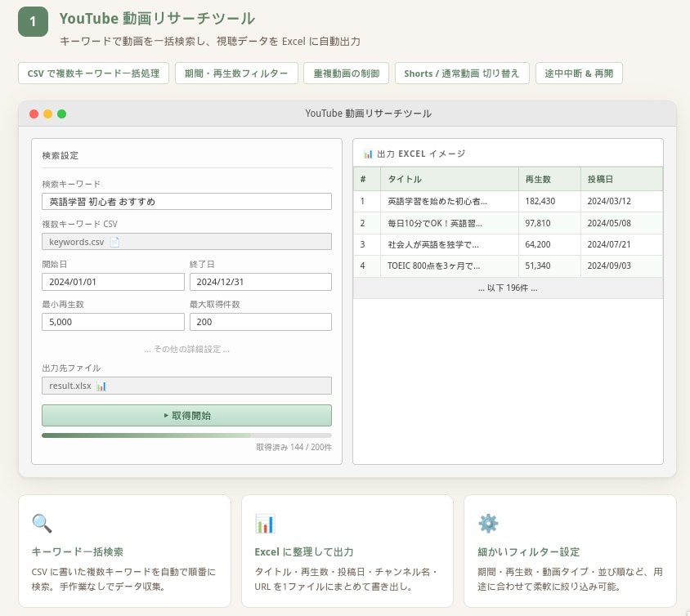Click the fetch progress bar
Screen dimensions: 690x616
[186, 435]
